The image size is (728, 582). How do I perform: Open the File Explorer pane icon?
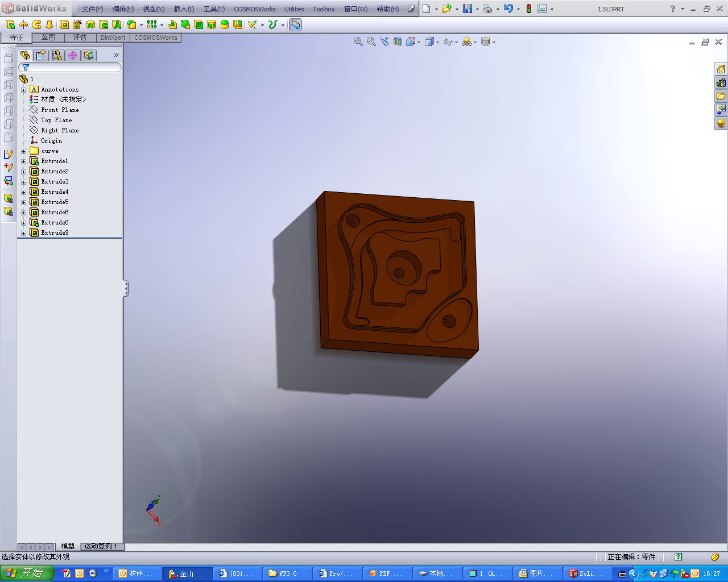pos(721,96)
